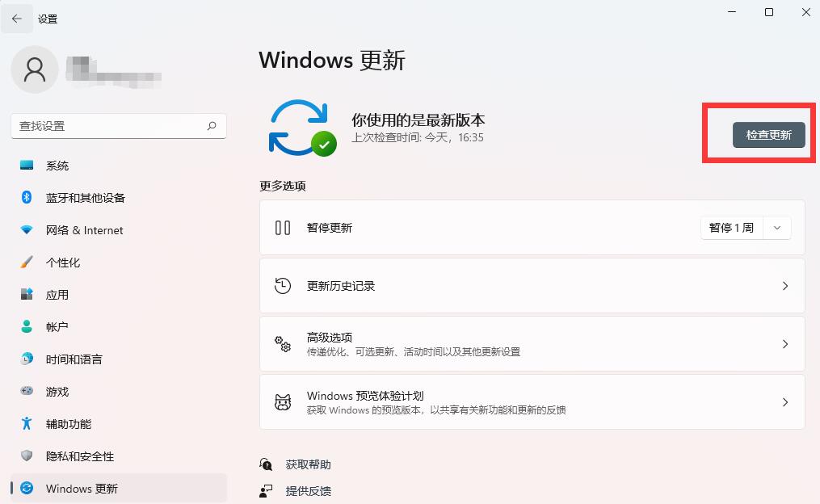
Task: Select 系统 in the sidebar
Action: [x=119, y=166]
